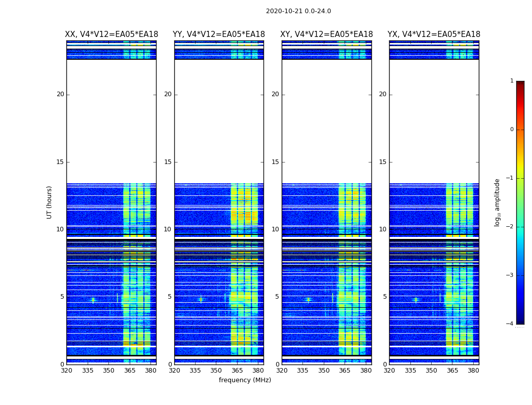
Task: Click colorbar tick label '−3'
Action: [510, 275]
